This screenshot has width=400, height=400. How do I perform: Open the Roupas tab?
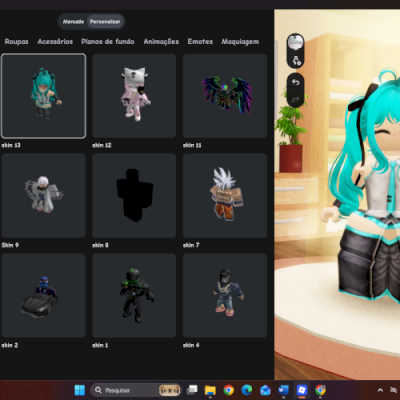tap(16, 42)
